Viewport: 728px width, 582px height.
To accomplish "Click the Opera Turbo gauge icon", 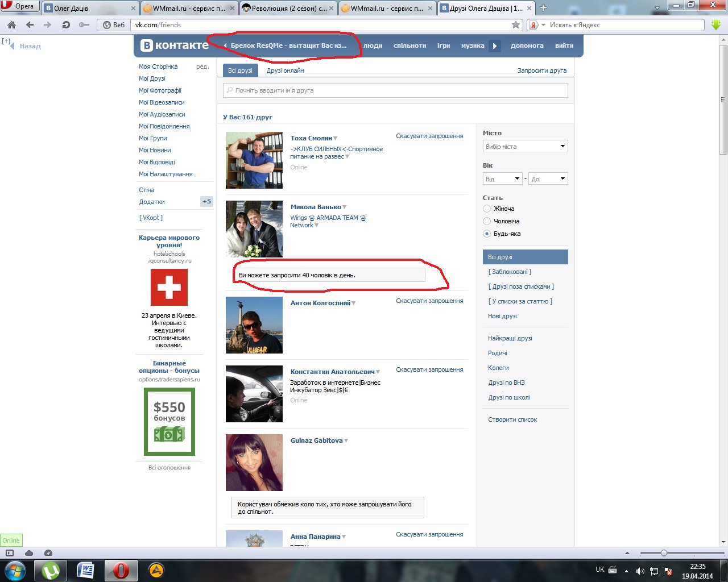I will (x=48, y=553).
